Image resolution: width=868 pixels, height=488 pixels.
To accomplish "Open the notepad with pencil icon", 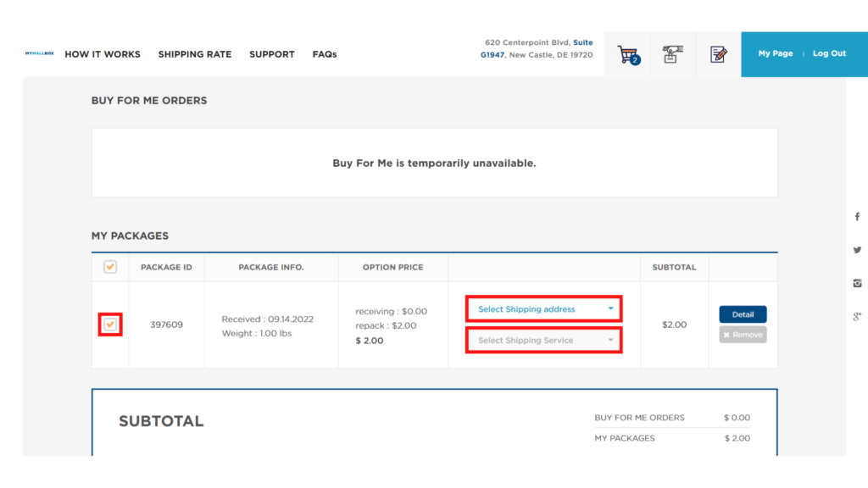I will coord(718,55).
